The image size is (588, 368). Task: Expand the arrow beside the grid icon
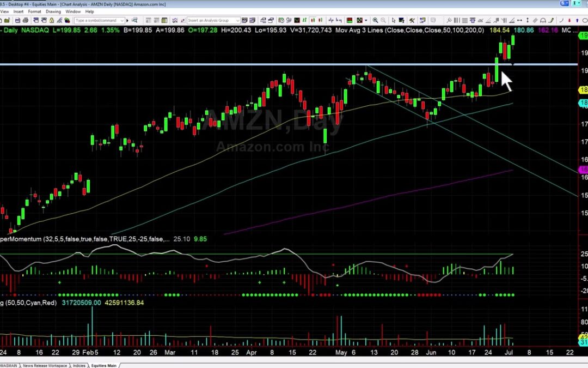(366, 20)
